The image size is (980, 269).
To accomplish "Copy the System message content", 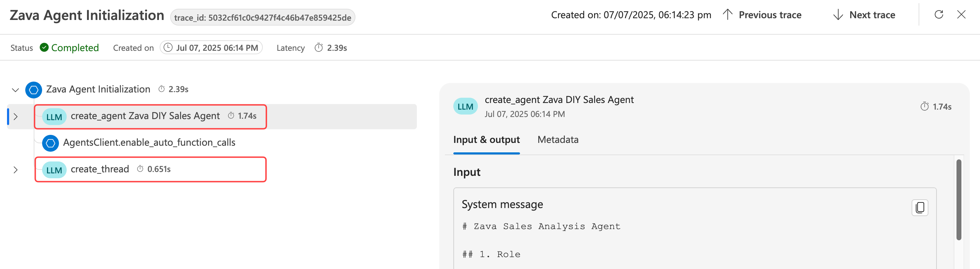I will (x=920, y=207).
